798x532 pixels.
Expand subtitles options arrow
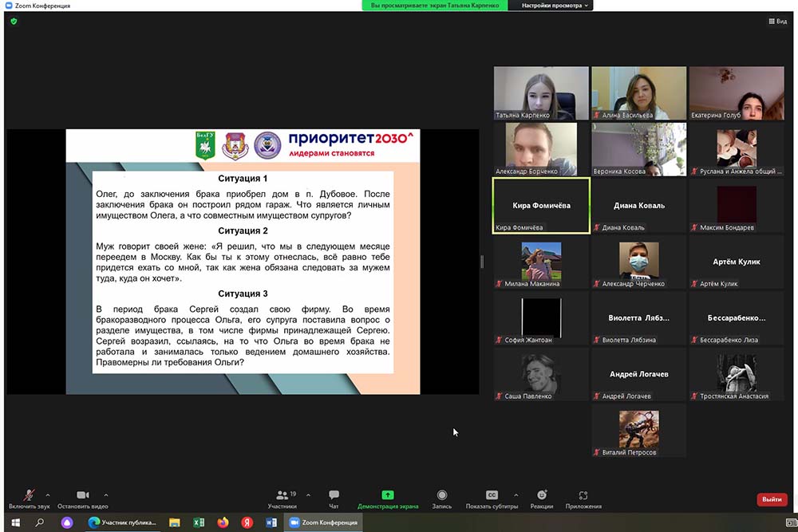[516, 495]
